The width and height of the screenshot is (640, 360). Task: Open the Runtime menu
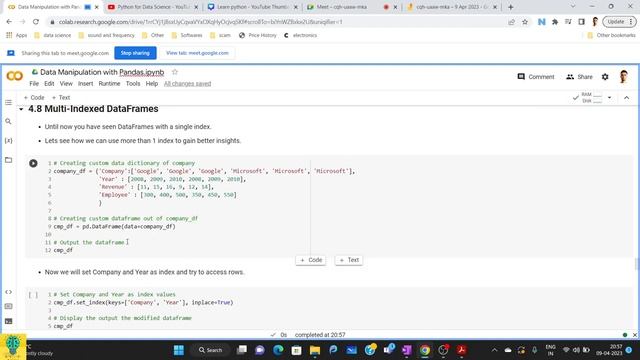pos(109,84)
